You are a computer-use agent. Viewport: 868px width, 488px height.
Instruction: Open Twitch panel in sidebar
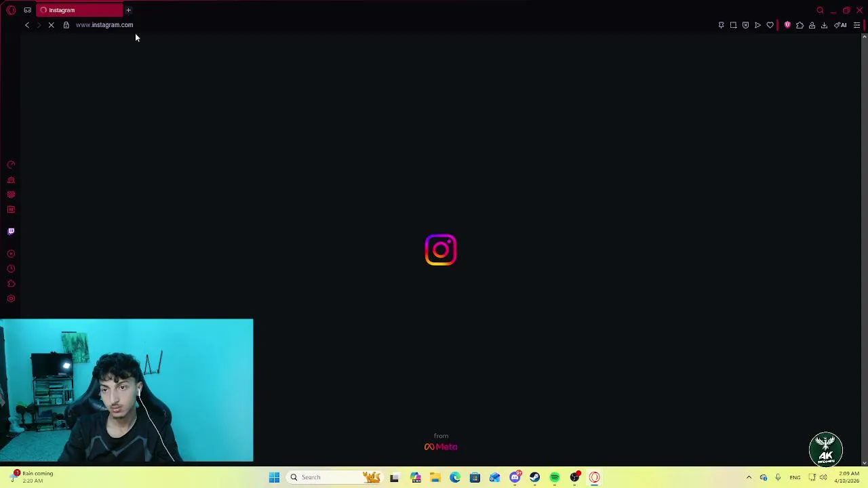[11, 231]
